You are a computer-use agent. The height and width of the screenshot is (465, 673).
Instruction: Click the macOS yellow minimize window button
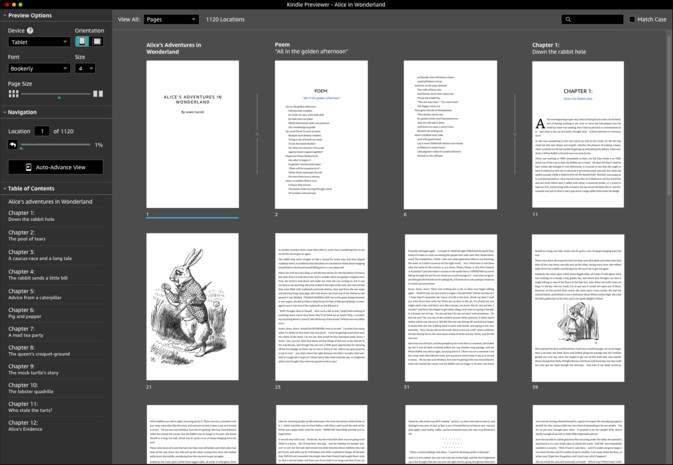click(x=14, y=4)
